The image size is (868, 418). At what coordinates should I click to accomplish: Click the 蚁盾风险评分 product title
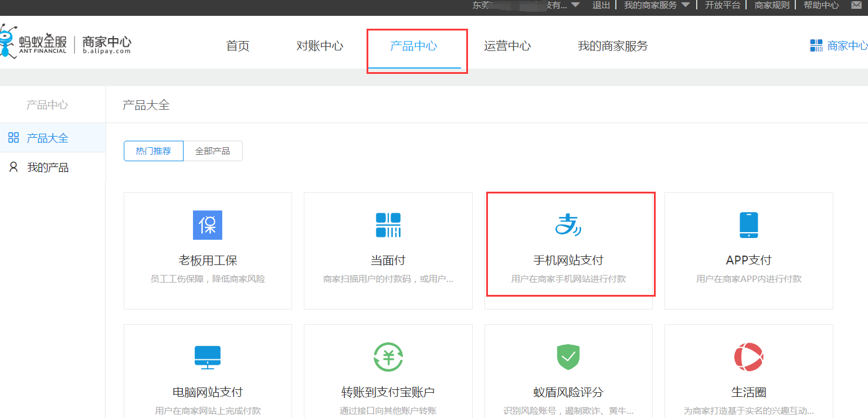point(568,392)
